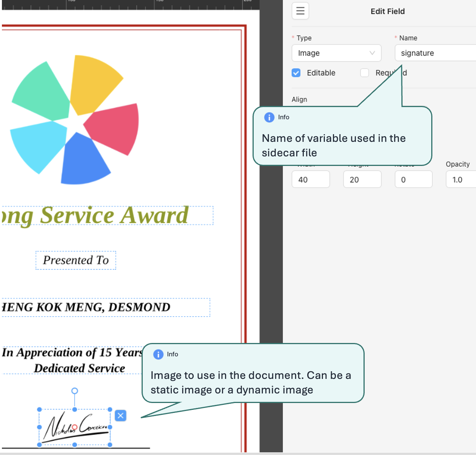Click the Type field label
Screen dimensions: 476x455
point(304,38)
